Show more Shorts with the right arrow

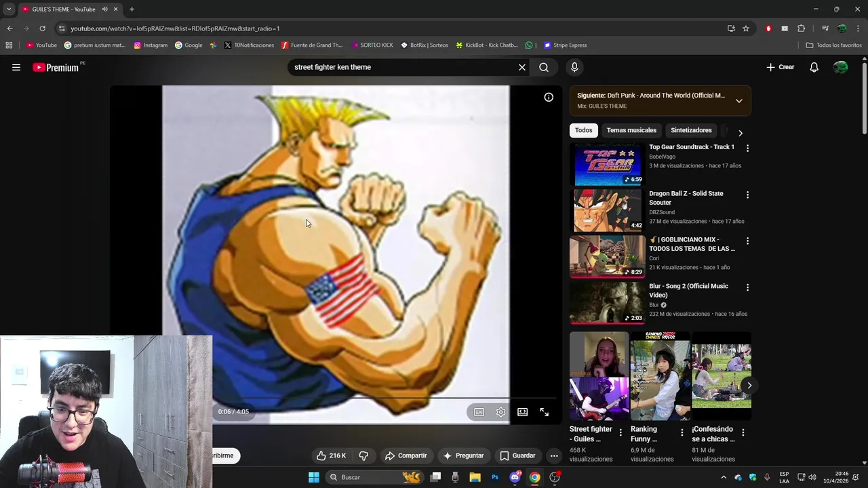749,385
